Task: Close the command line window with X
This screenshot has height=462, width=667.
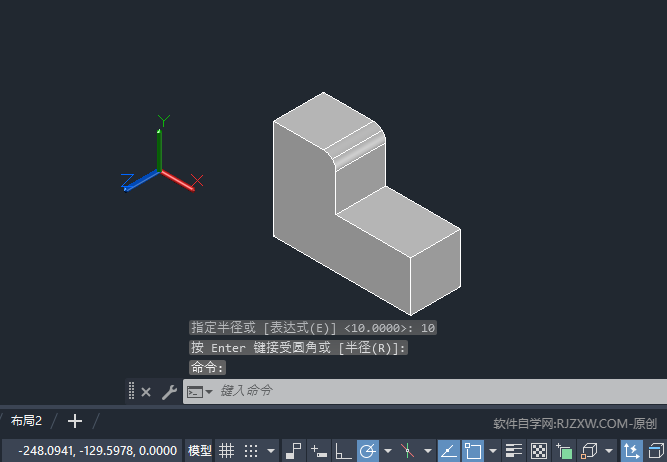Action: click(x=146, y=392)
